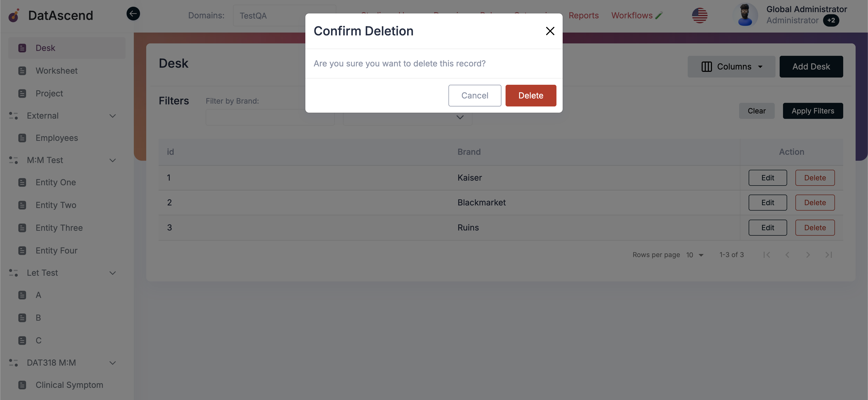Select Desk in the left sidebar
Image resolution: width=868 pixels, height=400 pixels.
tap(45, 48)
